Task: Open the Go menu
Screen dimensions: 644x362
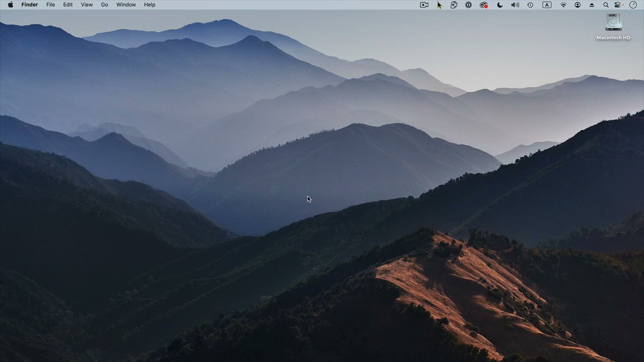Action: coord(105,5)
